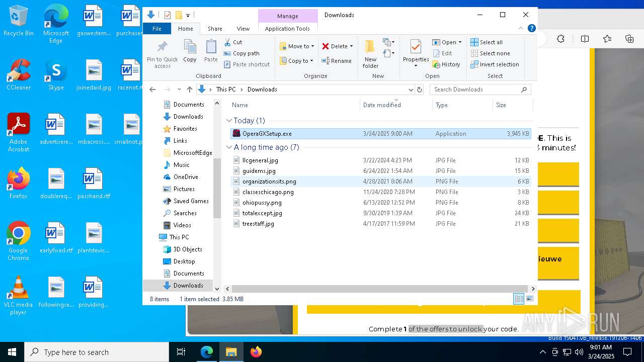Click the Manage contextual tab
The width and height of the screenshot is (644, 362).
288,16
